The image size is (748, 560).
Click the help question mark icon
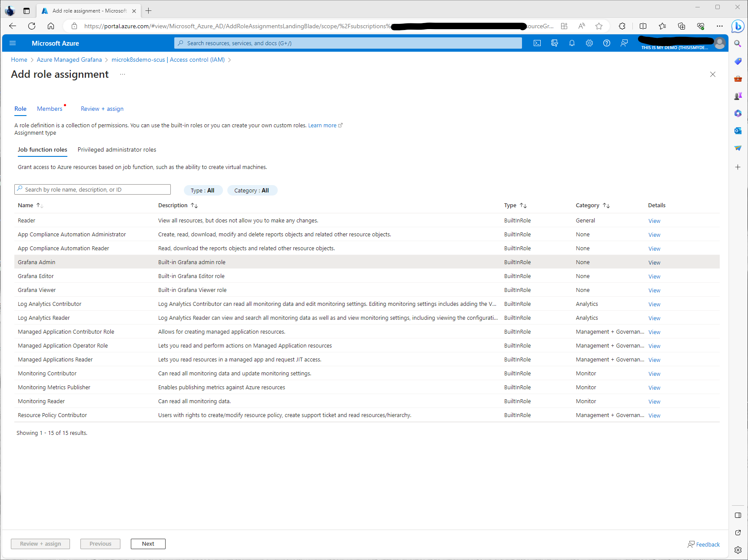click(x=607, y=43)
